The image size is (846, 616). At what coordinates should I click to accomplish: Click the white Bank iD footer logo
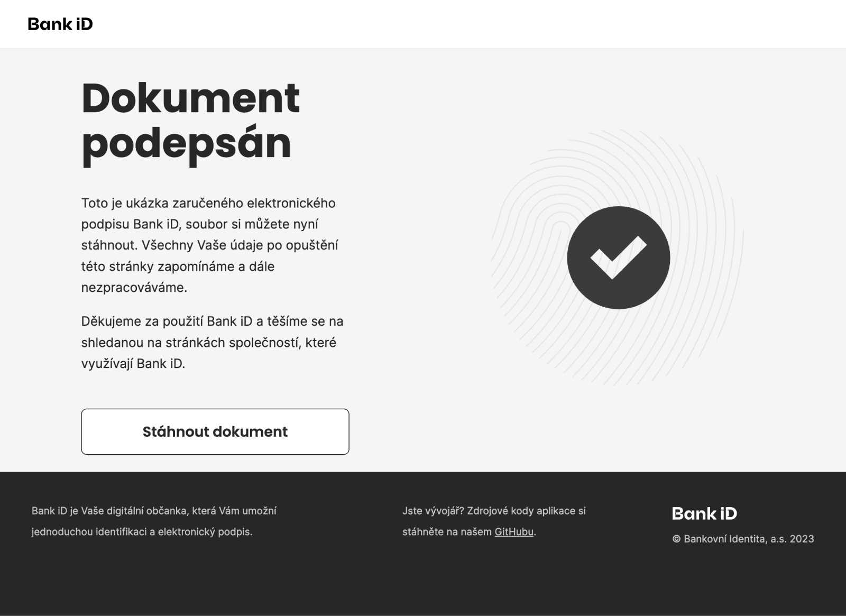point(704,513)
